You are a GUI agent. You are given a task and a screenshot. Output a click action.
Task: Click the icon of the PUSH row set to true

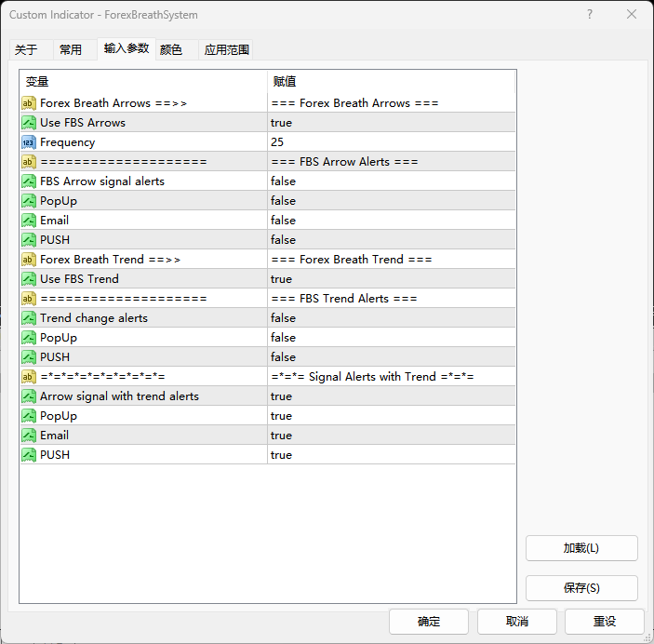click(28, 455)
